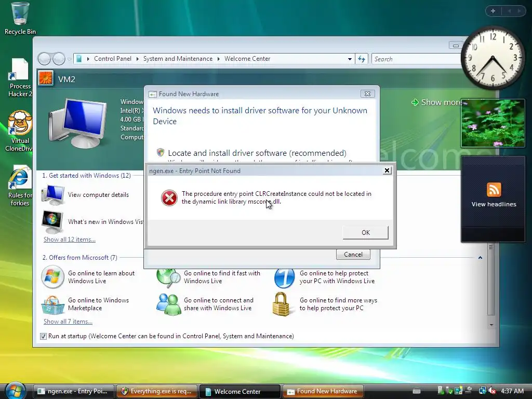Click the Search field in Welcome Center

pyautogui.click(x=417, y=59)
